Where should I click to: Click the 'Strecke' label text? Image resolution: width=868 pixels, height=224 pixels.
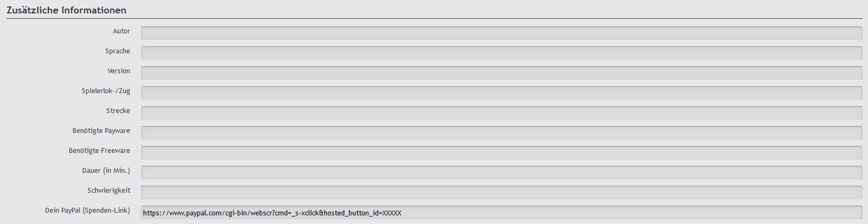[118, 111]
